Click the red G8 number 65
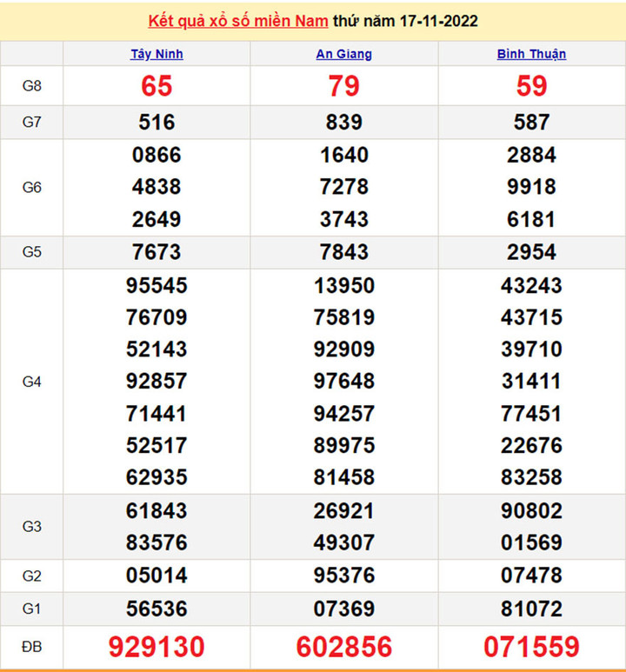 [156, 86]
